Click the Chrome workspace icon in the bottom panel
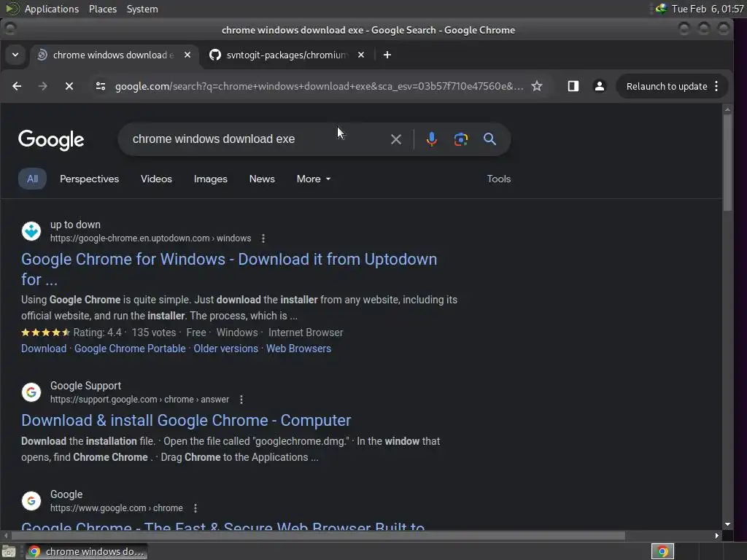Image resolution: width=747 pixels, height=560 pixels. click(662, 551)
